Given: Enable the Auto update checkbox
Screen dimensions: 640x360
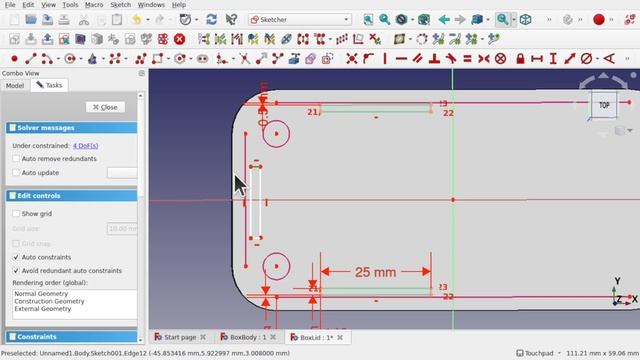Looking at the screenshot, I should [16, 173].
